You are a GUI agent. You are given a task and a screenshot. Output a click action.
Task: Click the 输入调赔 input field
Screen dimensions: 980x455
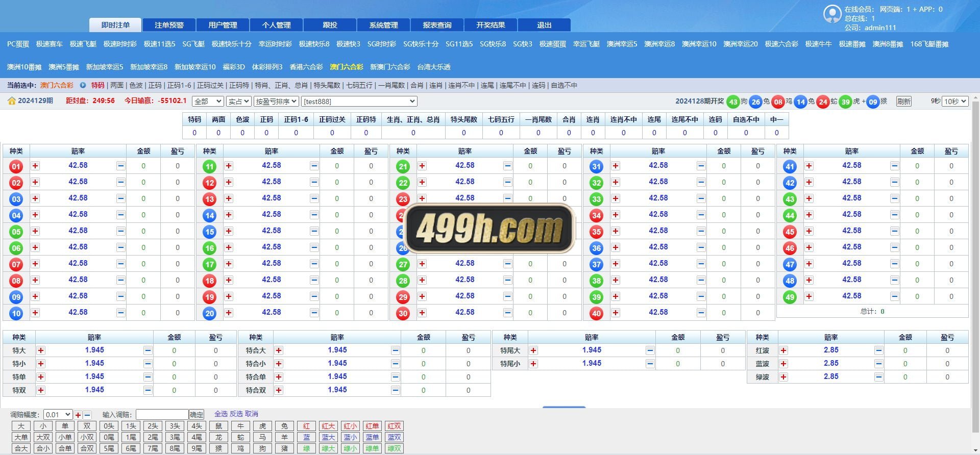162,415
